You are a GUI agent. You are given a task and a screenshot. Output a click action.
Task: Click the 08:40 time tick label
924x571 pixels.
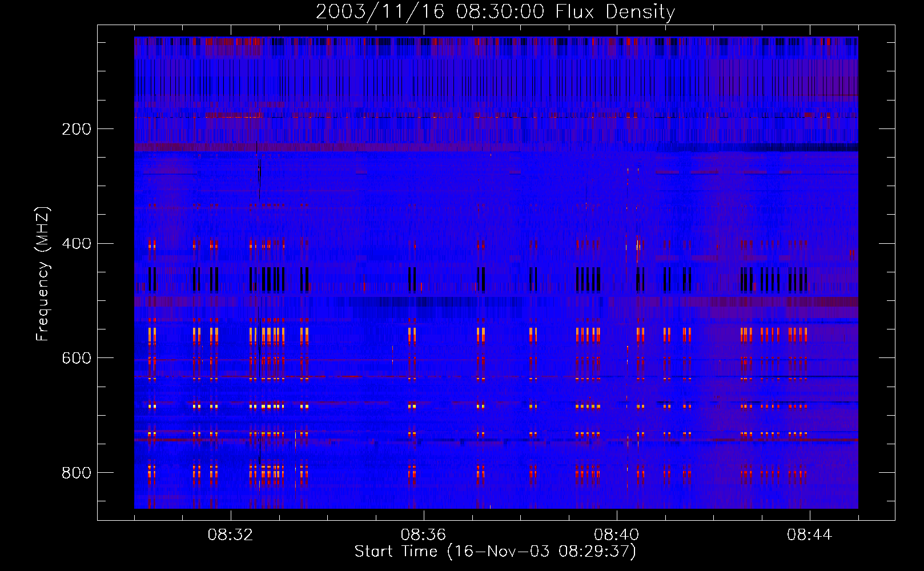click(616, 535)
